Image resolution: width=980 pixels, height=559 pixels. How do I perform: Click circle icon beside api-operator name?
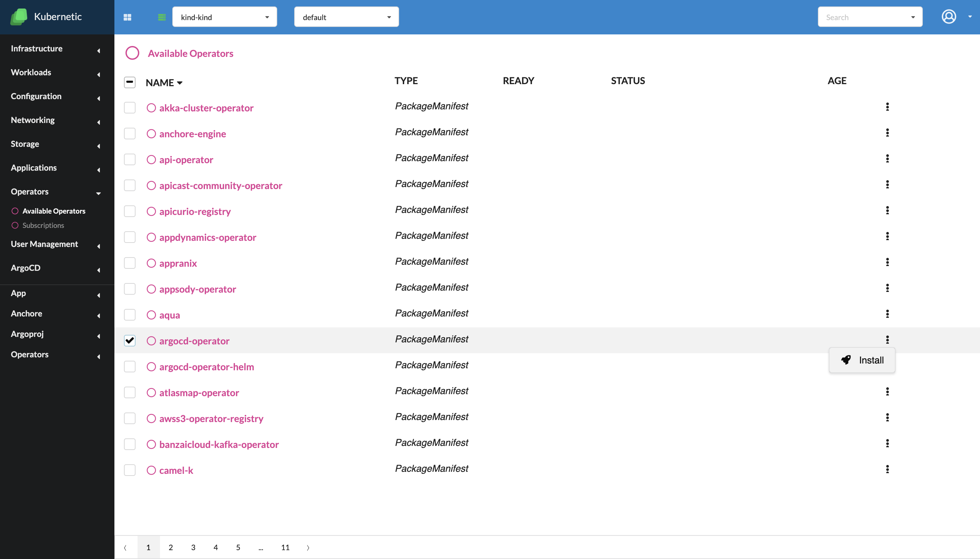click(151, 160)
